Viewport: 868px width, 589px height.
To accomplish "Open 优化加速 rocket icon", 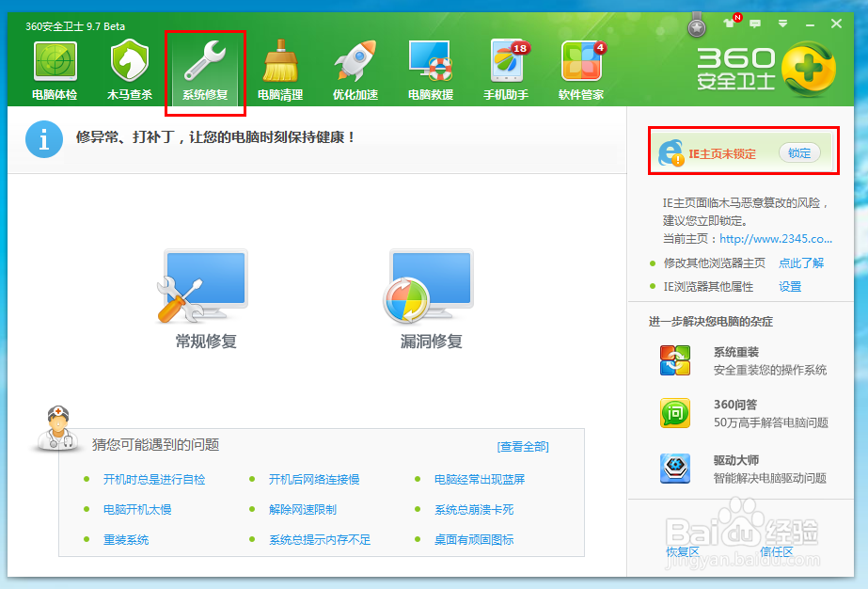I will click(x=355, y=71).
